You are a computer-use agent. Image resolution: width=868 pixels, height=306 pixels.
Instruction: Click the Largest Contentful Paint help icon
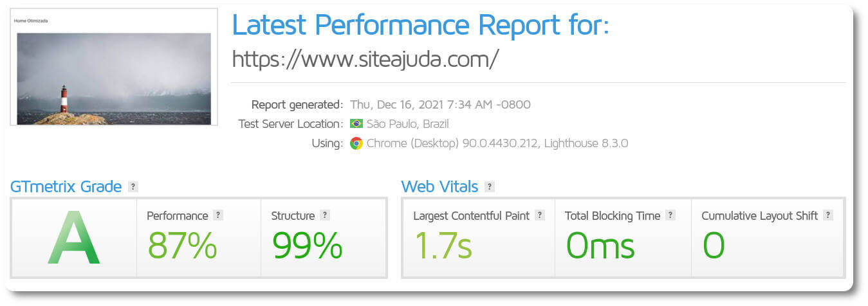click(x=540, y=215)
